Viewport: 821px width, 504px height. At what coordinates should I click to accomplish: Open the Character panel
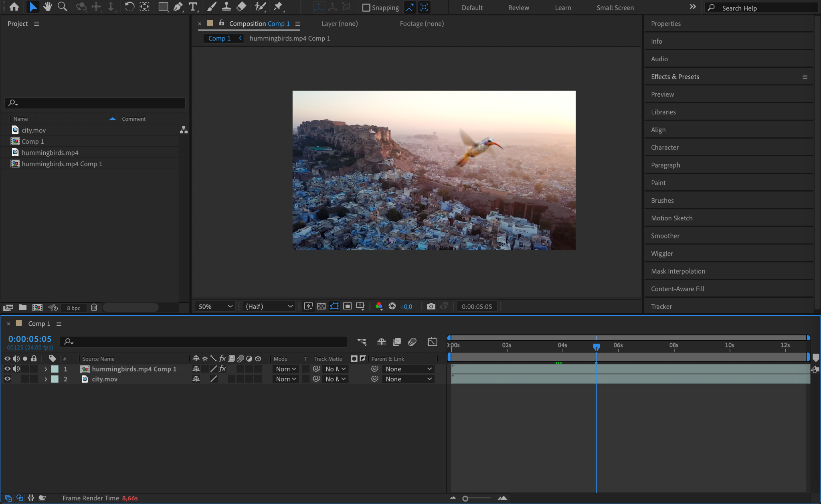tap(665, 147)
